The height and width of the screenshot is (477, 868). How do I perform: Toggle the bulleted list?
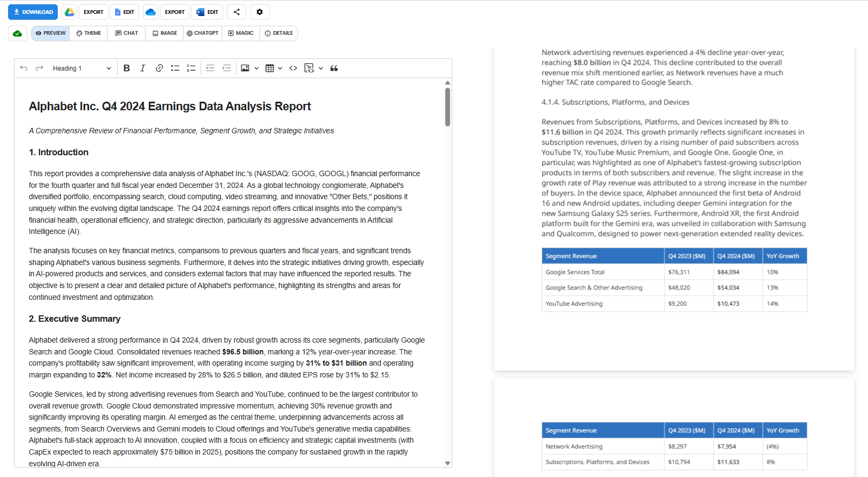pyautogui.click(x=175, y=68)
